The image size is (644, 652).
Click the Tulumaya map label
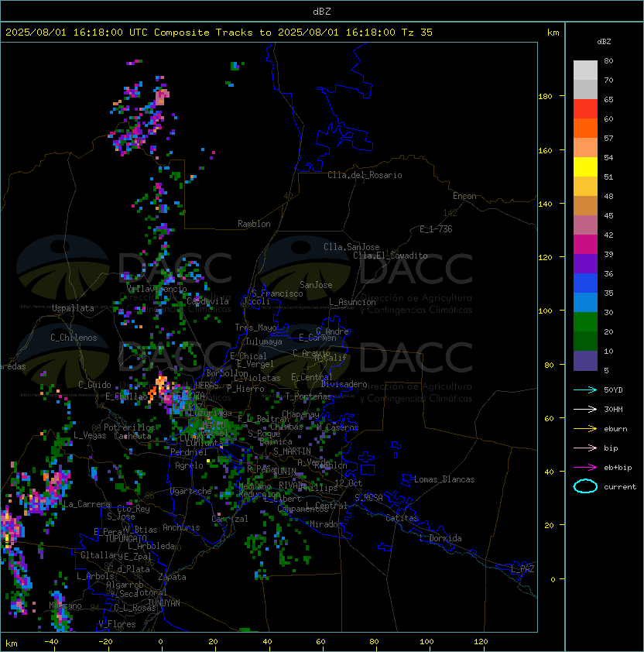point(264,341)
